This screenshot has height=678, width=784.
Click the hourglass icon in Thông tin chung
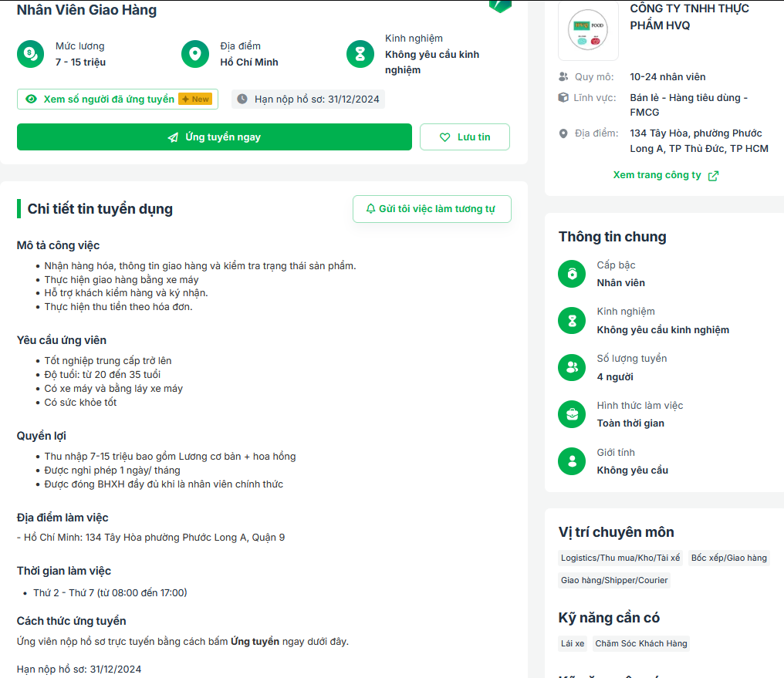572,321
